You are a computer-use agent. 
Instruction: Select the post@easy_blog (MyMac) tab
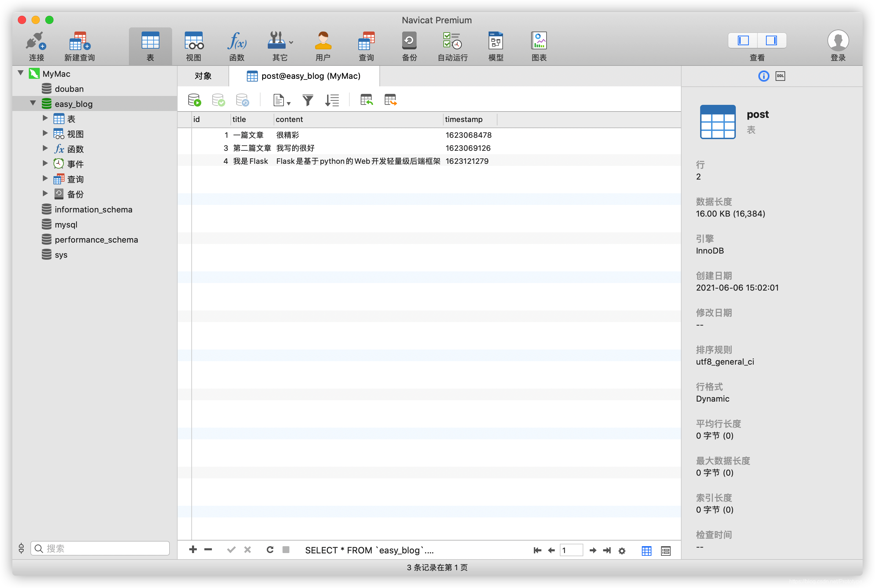click(304, 76)
